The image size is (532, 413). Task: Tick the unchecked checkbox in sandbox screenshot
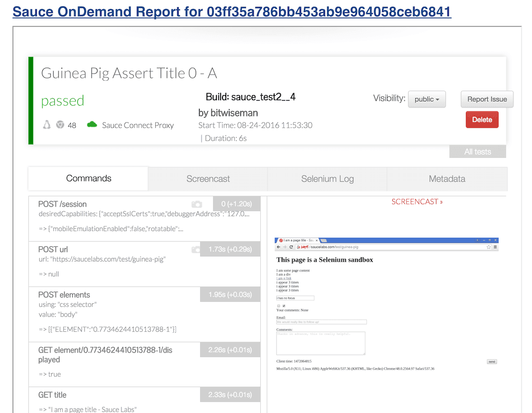pos(278,306)
